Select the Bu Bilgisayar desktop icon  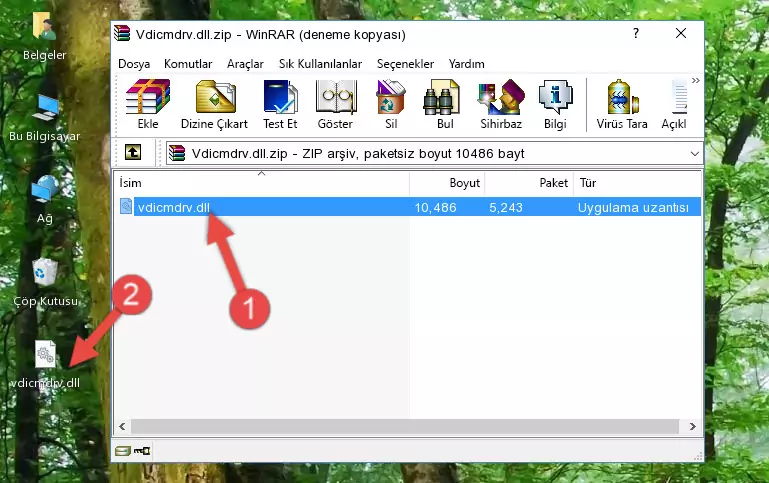tap(44, 118)
